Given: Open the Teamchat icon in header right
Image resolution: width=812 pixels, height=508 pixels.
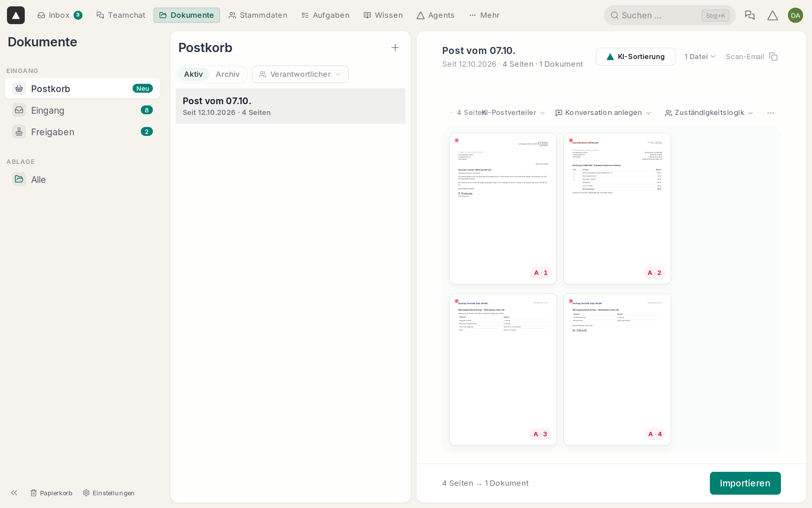Looking at the screenshot, I should coord(750,15).
